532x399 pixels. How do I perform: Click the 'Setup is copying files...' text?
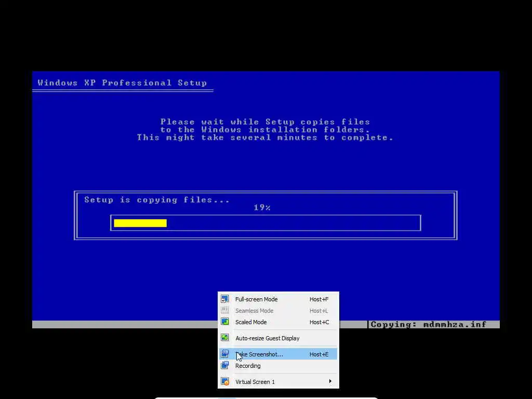coord(157,200)
